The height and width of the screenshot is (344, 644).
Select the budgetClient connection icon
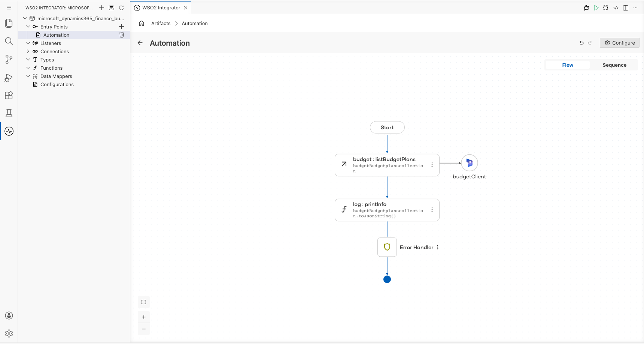tap(470, 163)
